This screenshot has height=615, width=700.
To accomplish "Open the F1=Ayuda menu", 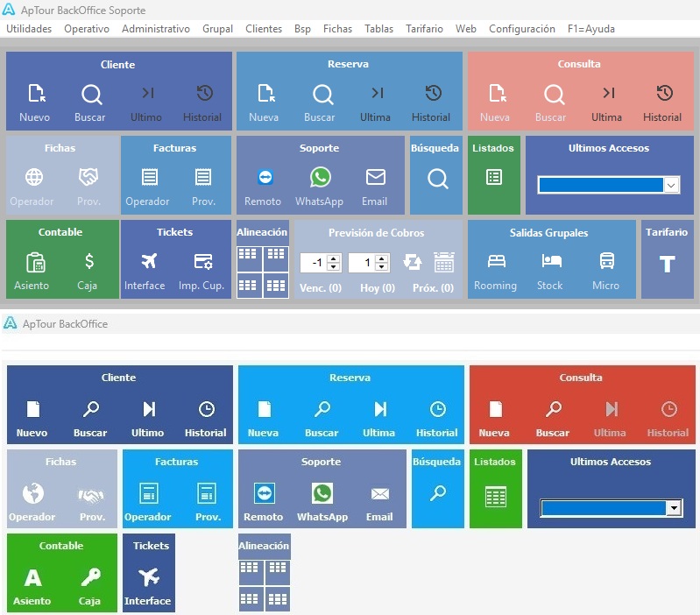I will 591,29.
